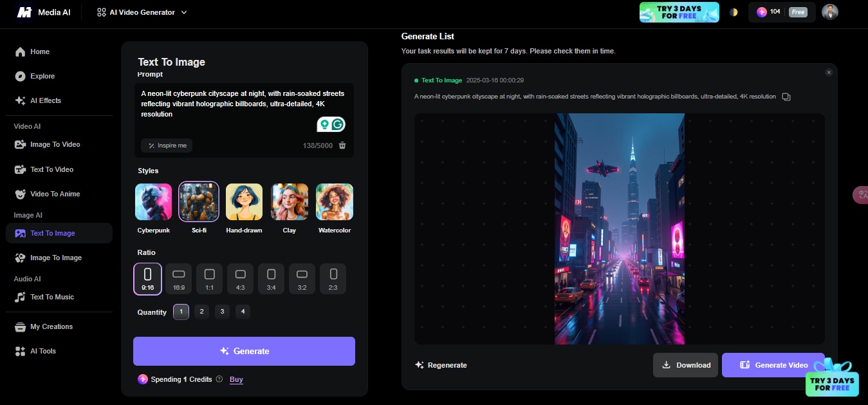The image size is (868, 405).
Task: Set generation quantity to 3
Action: pyautogui.click(x=222, y=312)
